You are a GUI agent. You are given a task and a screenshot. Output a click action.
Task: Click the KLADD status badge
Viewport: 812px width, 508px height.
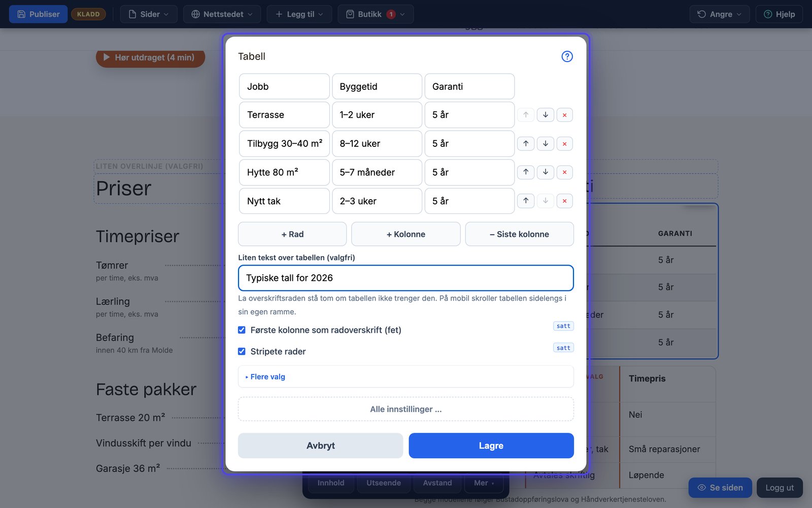click(88, 14)
